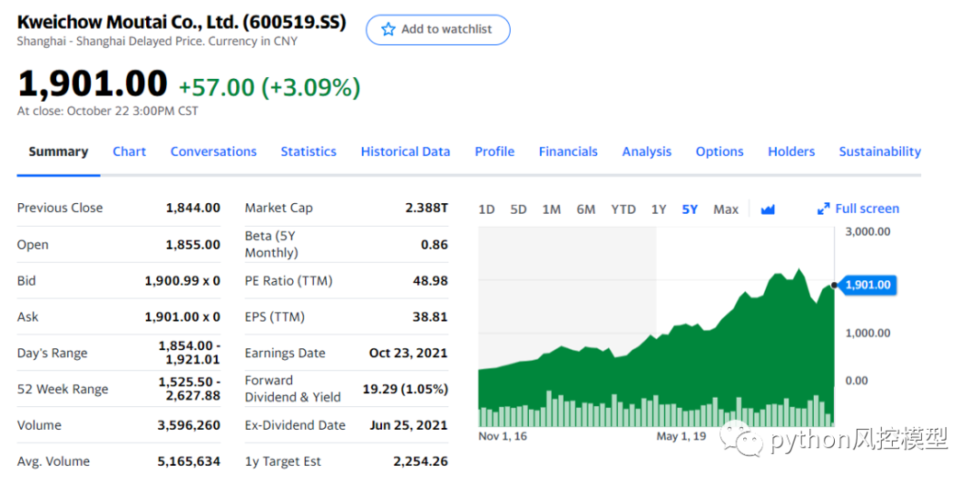Screen dimensions: 980x485
Task: Click the Day's Range label
Action: pyautogui.click(x=52, y=354)
